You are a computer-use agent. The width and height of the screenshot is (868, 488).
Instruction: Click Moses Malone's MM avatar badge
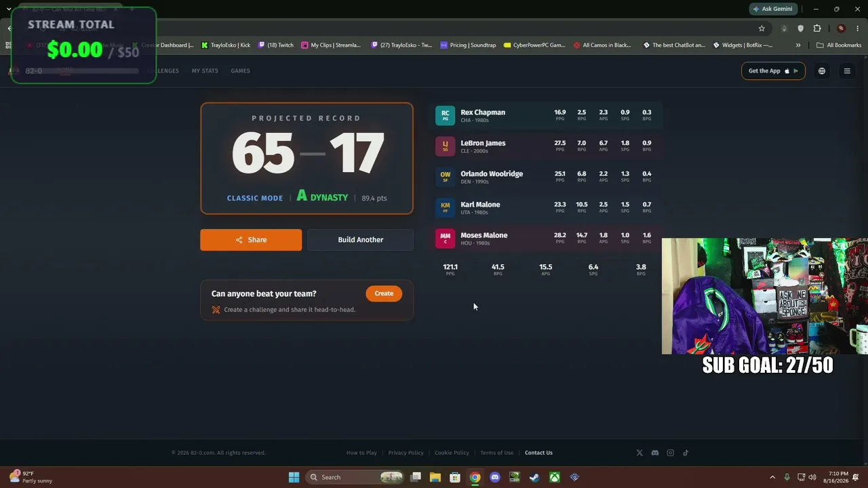click(445, 239)
